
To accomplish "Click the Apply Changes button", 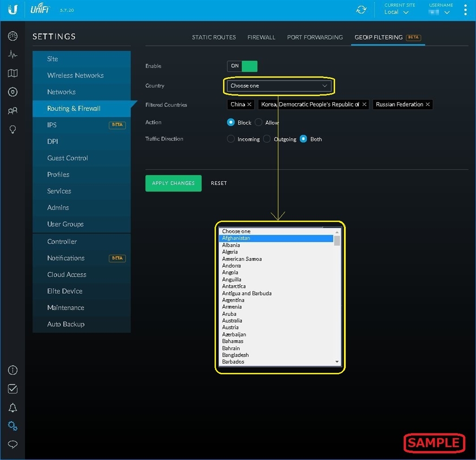I will point(173,183).
